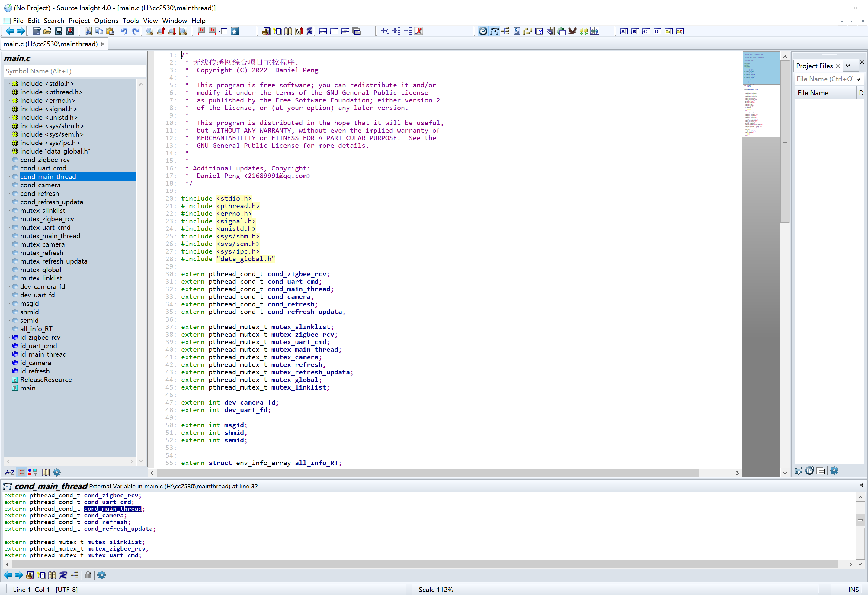868x595 pixels.
Task: Click the Go Back navigation arrow in the toolbar
Action: tap(10, 31)
